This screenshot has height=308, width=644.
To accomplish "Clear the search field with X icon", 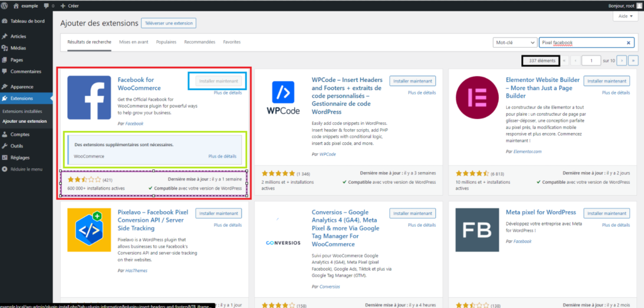I will coord(629,43).
